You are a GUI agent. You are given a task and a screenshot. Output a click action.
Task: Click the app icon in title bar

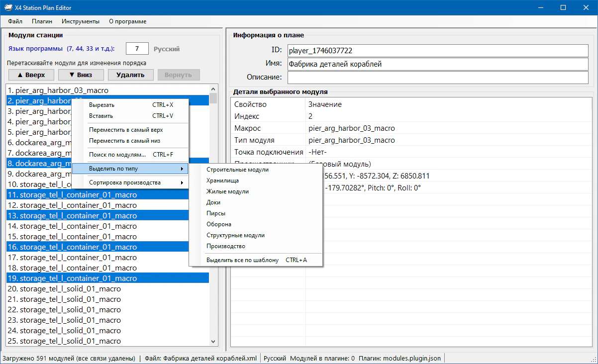tap(8, 7)
